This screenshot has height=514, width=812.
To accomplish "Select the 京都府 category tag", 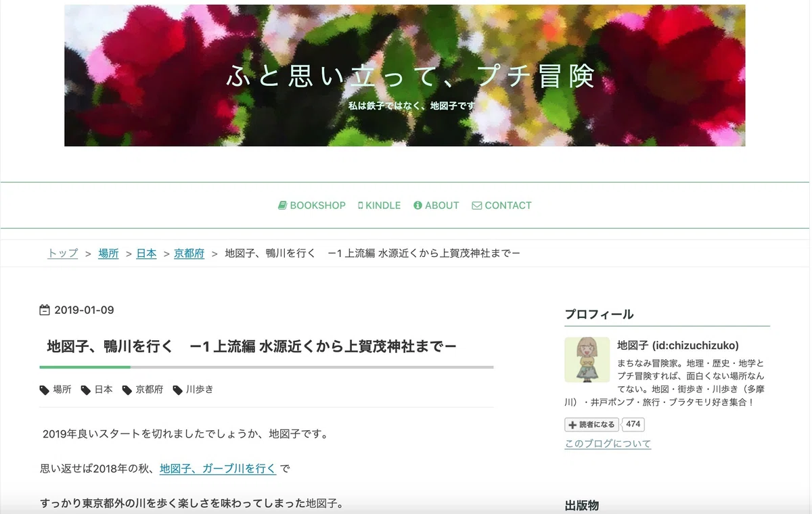I will tap(150, 390).
